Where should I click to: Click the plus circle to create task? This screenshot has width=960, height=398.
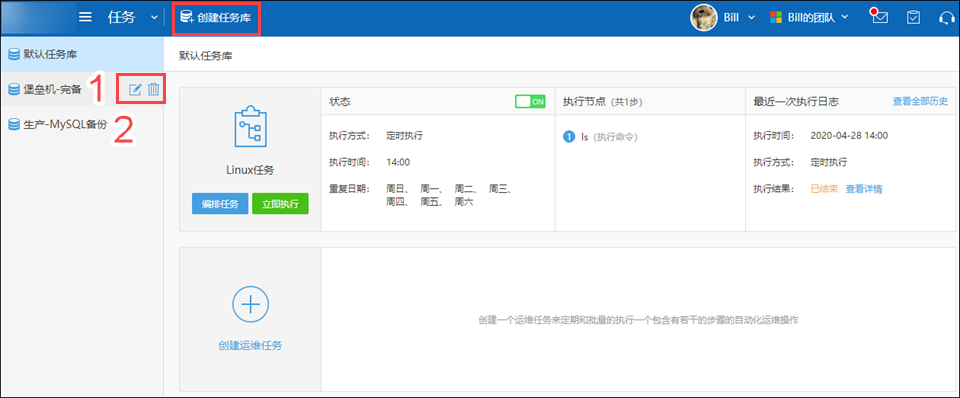(x=250, y=304)
